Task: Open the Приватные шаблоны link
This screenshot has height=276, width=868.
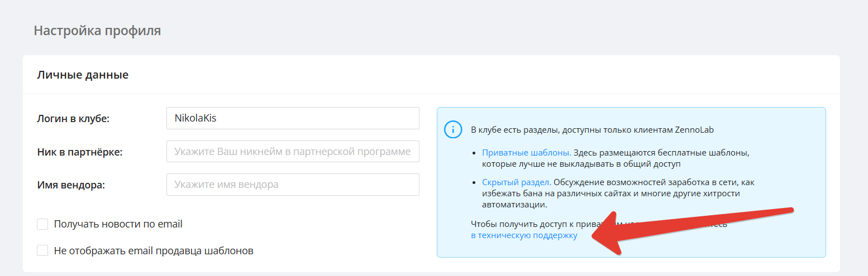Action: tap(526, 152)
